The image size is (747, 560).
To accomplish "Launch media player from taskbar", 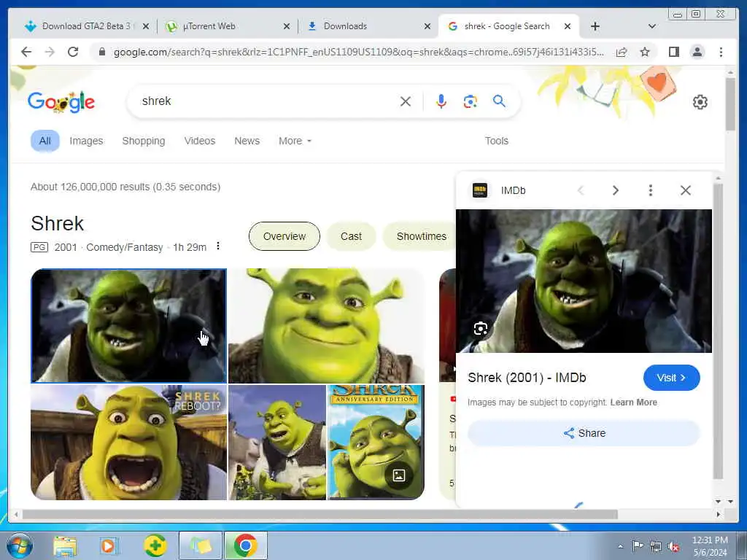I will click(109, 545).
